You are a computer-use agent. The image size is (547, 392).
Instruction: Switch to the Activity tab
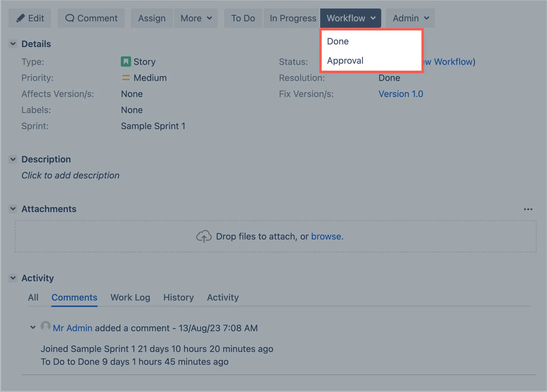point(223,298)
